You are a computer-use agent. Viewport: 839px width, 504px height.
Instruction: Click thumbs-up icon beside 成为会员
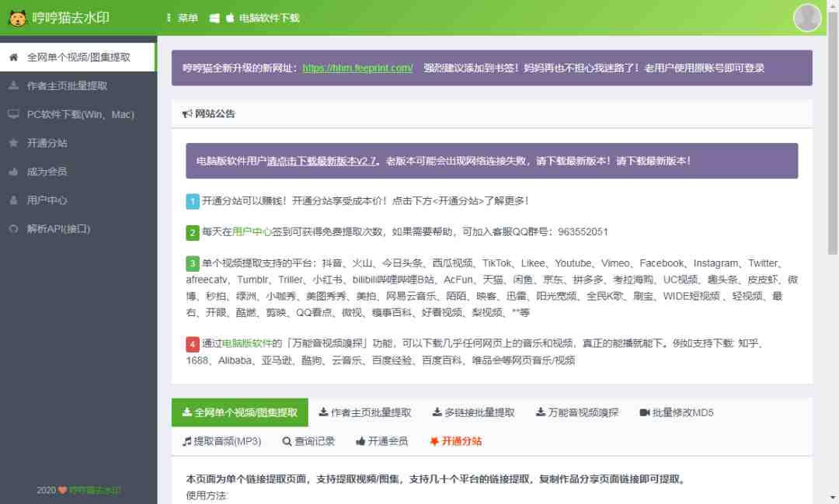click(x=13, y=172)
